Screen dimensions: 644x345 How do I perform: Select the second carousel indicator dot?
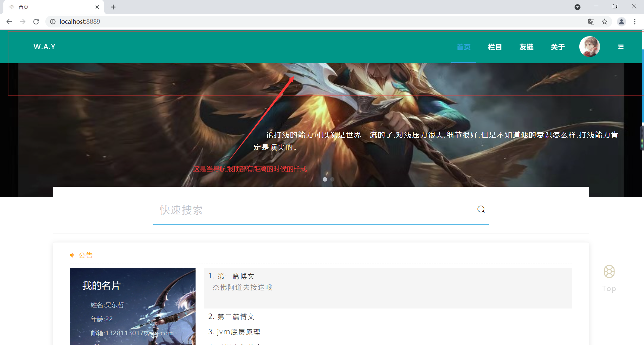tap(332, 179)
